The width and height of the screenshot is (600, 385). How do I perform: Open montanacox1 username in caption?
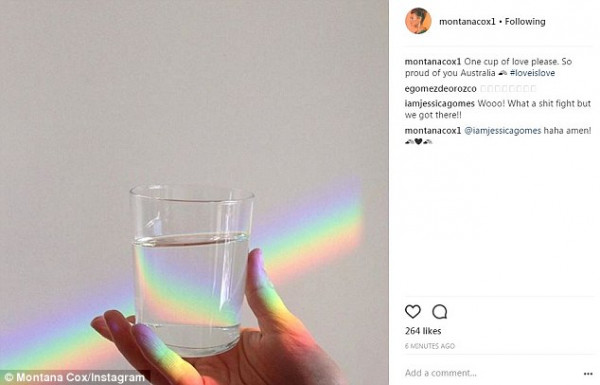(433, 62)
